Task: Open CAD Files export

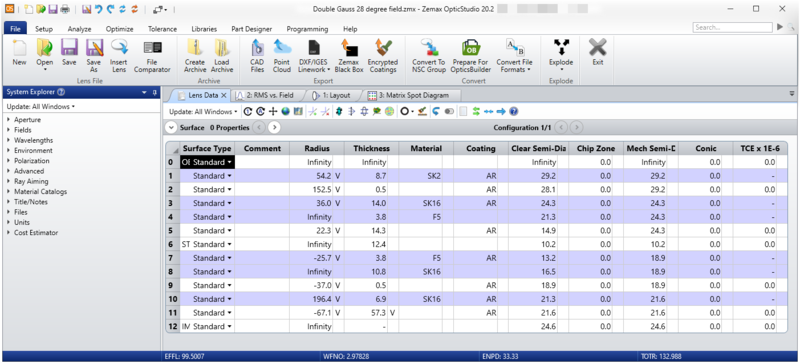Action: pos(258,56)
